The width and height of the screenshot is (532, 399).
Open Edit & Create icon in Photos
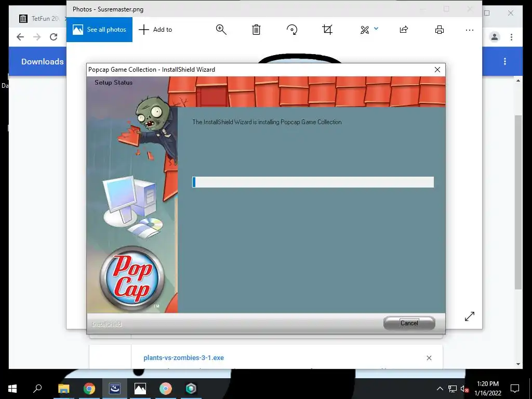tap(365, 30)
